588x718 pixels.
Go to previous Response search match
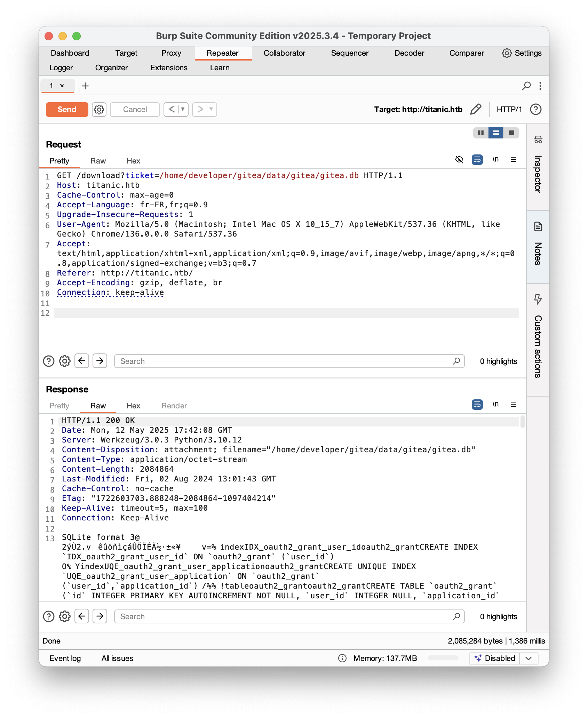(82, 616)
